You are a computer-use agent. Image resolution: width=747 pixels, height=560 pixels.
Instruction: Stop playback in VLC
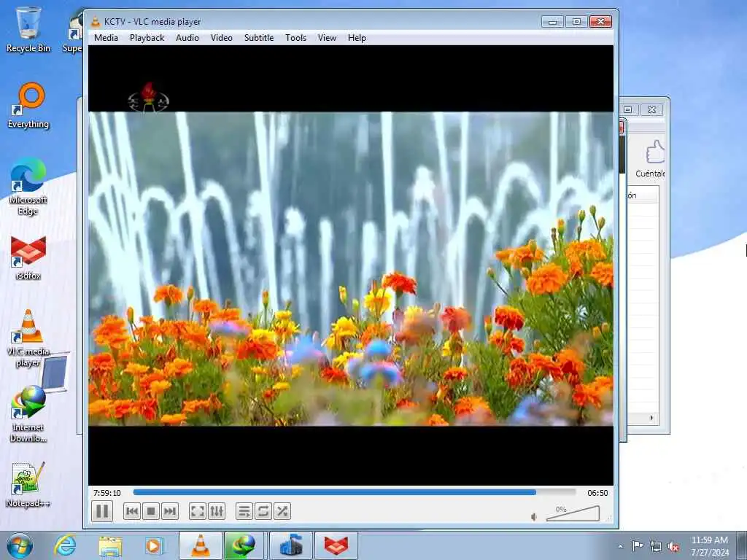151,511
